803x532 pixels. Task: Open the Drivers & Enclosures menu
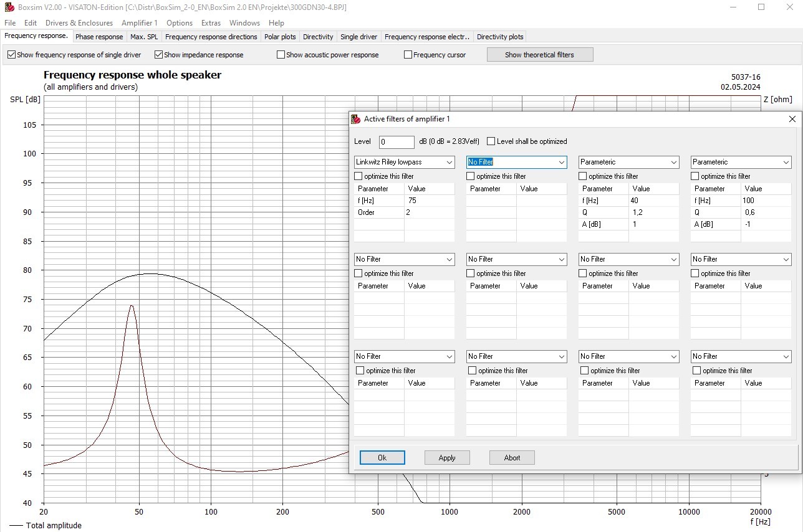pos(79,23)
